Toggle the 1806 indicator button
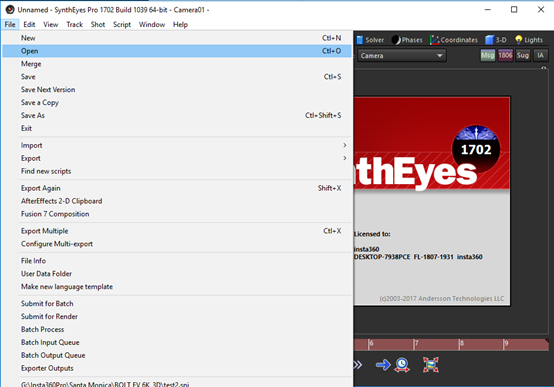The width and height of the screenshot is (554, 387). tap(505, 55)
